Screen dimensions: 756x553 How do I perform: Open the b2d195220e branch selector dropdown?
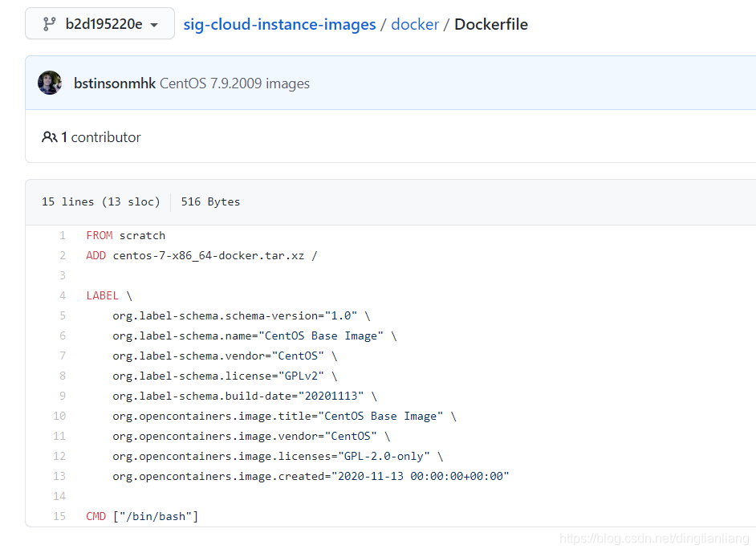(100, 23)
